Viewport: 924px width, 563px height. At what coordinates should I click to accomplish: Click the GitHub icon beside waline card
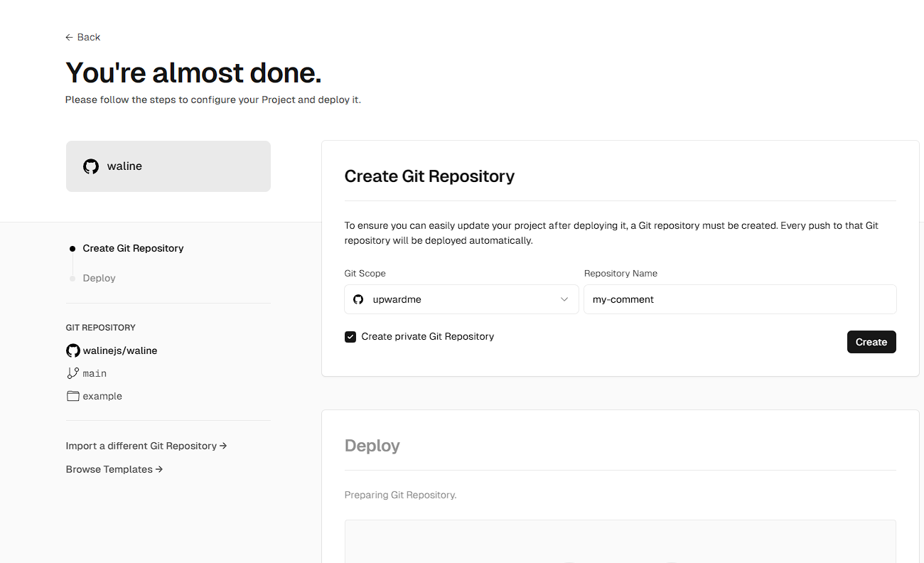[x=91, y=166]
